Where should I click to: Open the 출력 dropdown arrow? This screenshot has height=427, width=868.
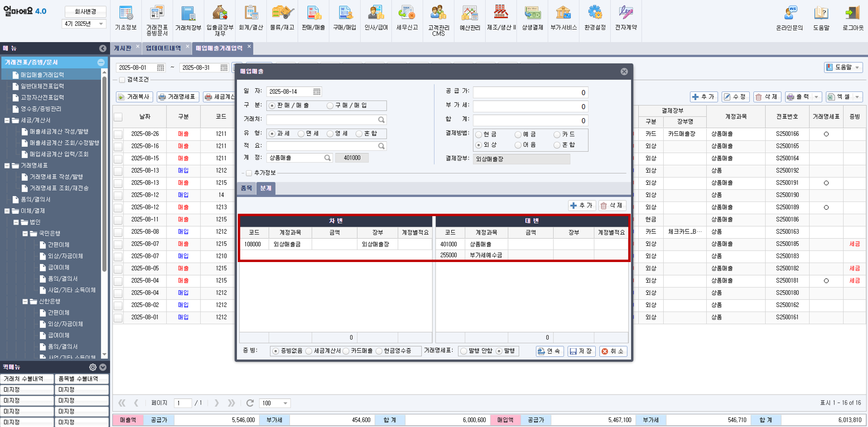click(x=817, y=97)
